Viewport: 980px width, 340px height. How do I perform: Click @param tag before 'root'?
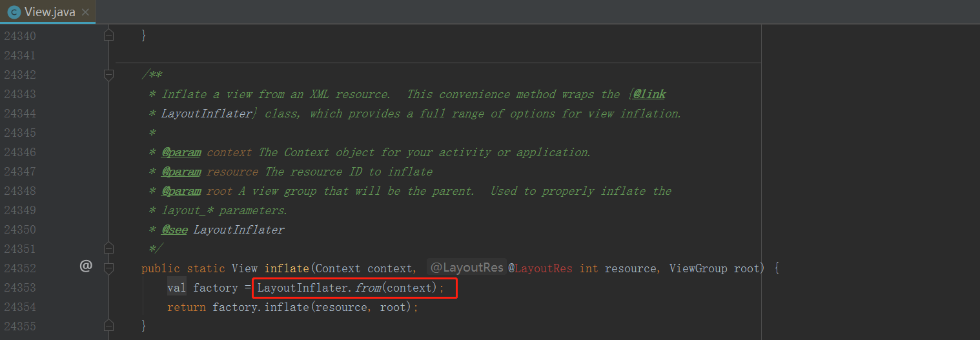click(181, 191)
